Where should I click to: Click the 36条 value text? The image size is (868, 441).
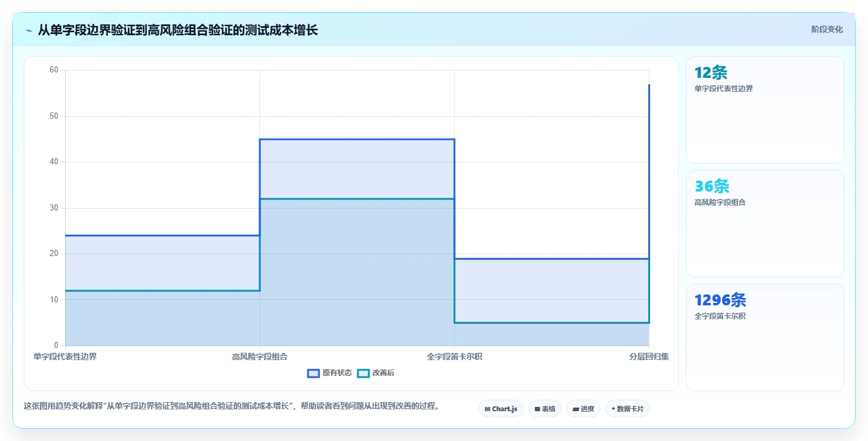[712, 187]
